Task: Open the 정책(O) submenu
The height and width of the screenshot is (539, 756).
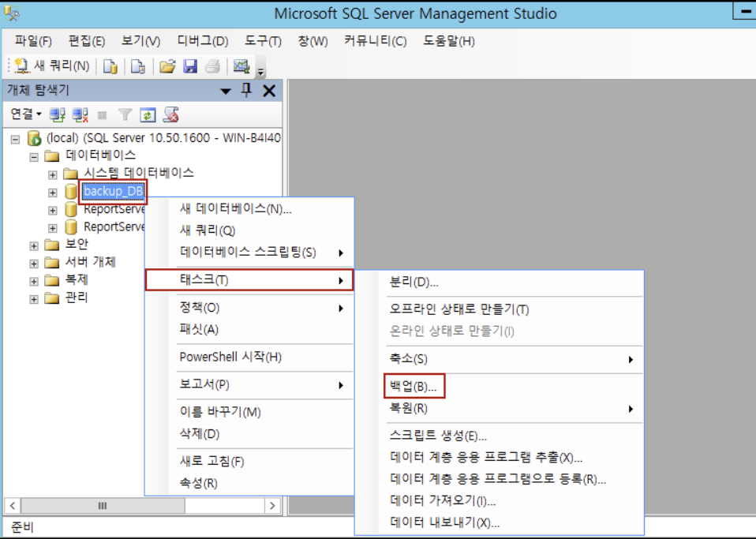Action: (249, 308)
